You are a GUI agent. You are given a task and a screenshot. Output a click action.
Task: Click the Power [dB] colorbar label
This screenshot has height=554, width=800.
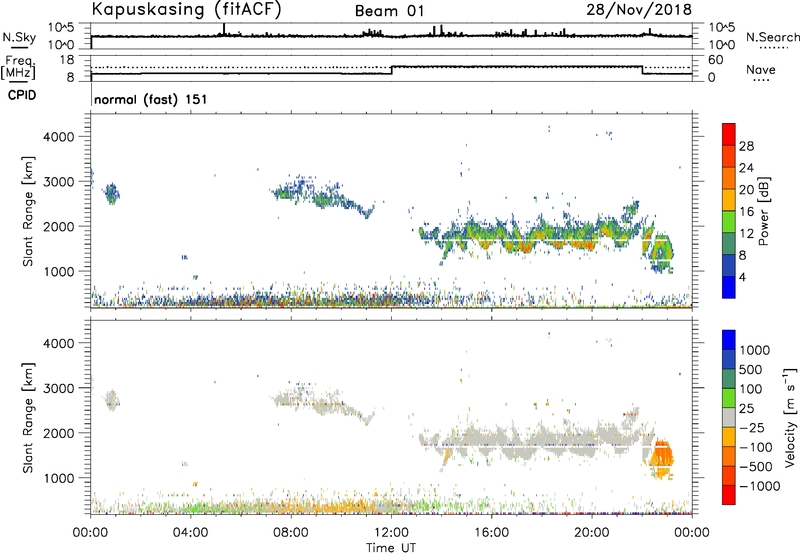(x=763, y=211)
